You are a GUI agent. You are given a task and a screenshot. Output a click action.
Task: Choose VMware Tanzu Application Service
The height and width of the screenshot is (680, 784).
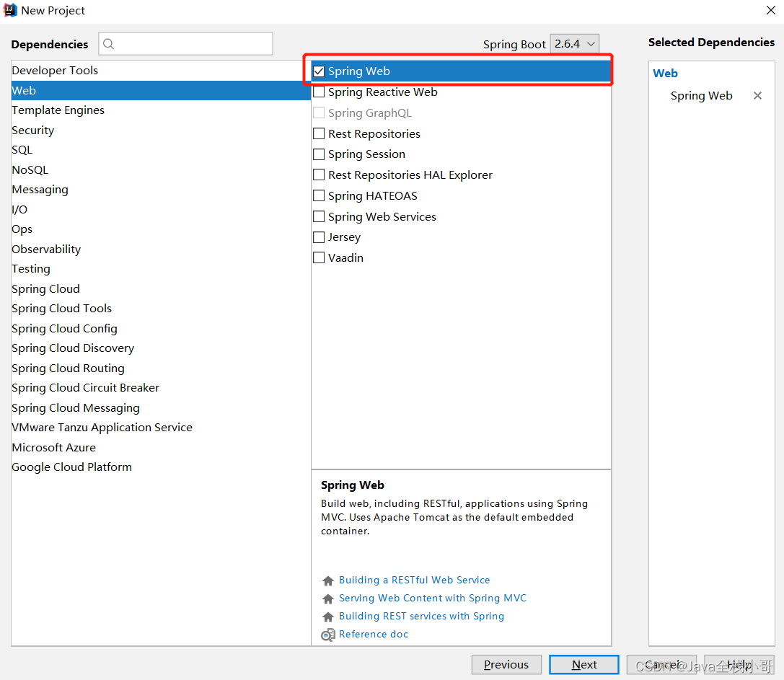coord(161,428)
